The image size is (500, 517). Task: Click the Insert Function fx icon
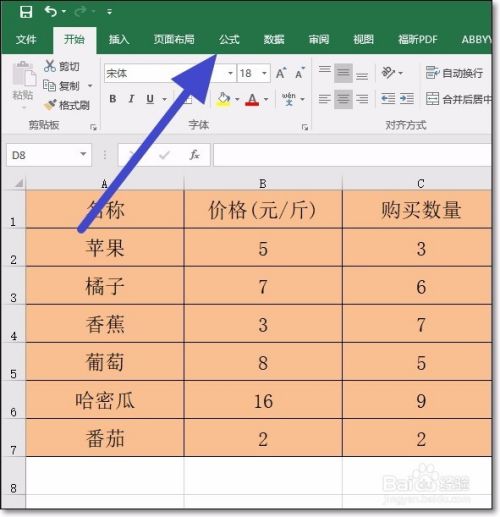(x=194, y=155)
